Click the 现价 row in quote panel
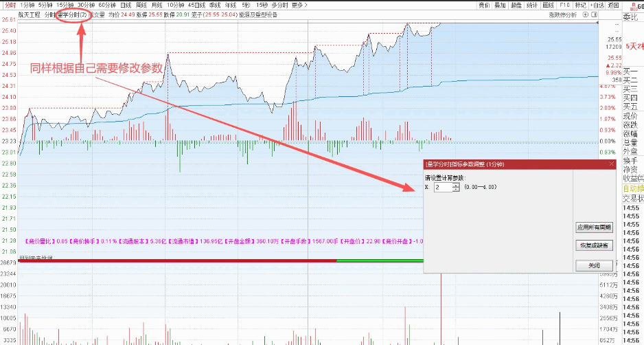Image resolution: width=644 pixels, height=345 pixels. (x=631, y=116)
